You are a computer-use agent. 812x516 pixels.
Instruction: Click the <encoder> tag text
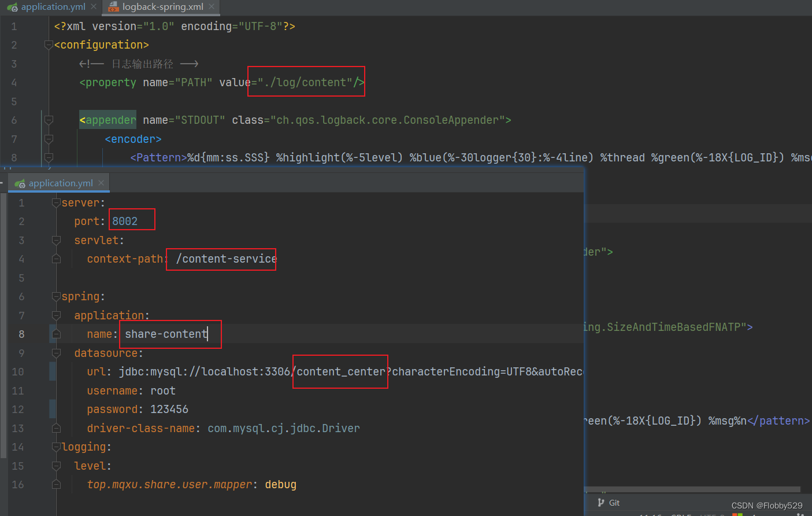133,139
